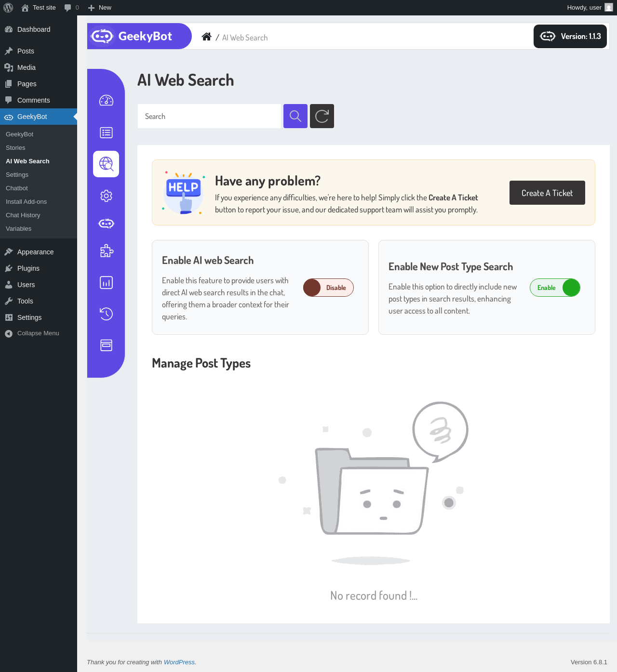Collapse the WordPress admin menu
Viewport: 617px width, 672px height.
[39, 333]
